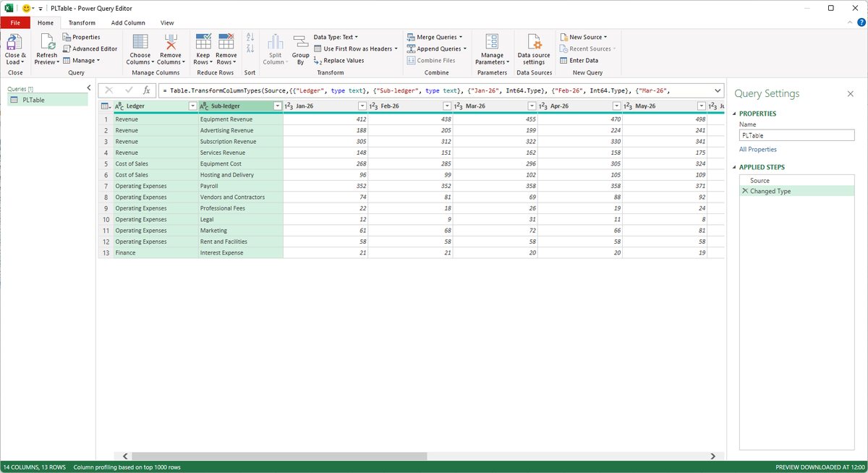This screenshot has height=473, width=868.
Task: Switch to the Transform tab
Action: click(x=82, y=22)
